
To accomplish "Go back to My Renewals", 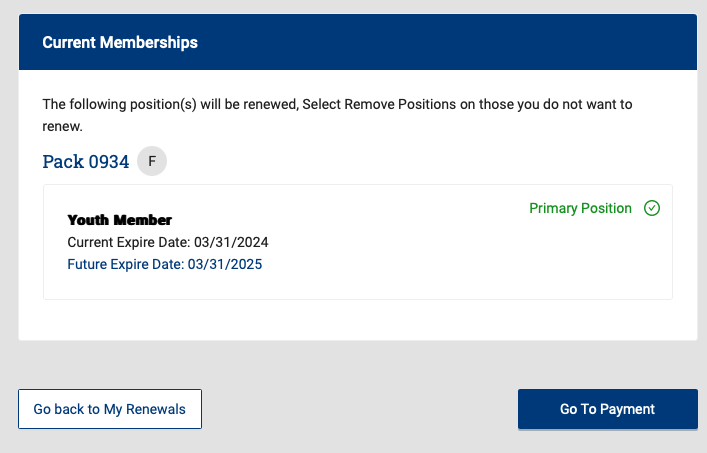I will [110, 409].
